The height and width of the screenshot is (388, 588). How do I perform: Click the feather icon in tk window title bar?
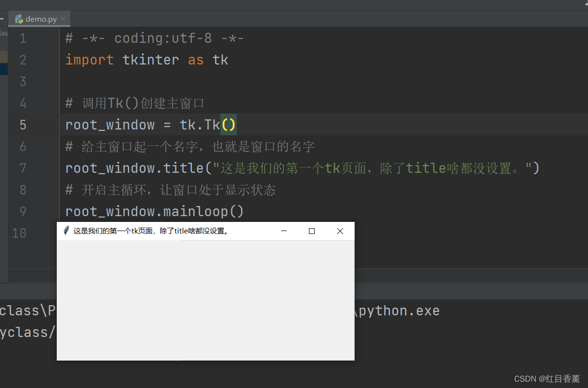66,231
